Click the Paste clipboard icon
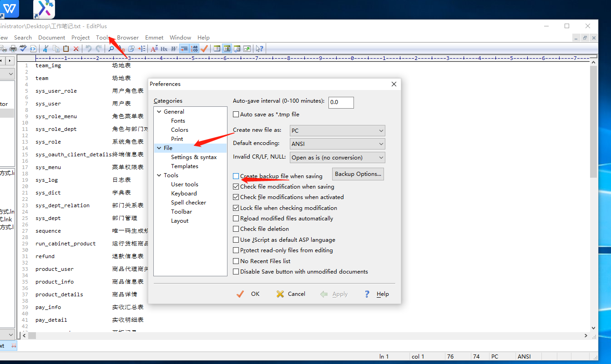This screenshot has width=611, height=364. click(x=66, y=49)
